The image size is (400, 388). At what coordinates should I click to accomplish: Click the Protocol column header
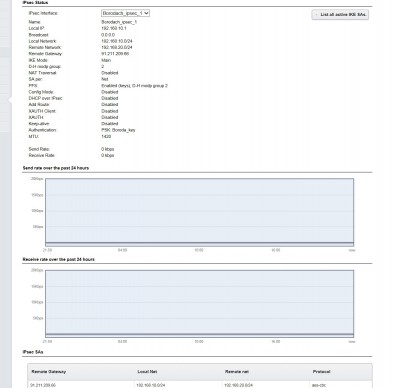[321, 371]
